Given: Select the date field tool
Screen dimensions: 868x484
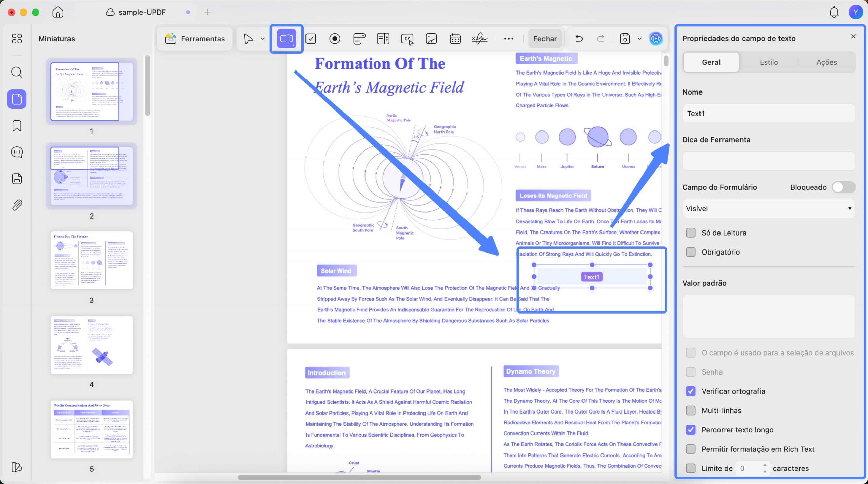Looking at the screenshot, I should [x=455, y=39].
